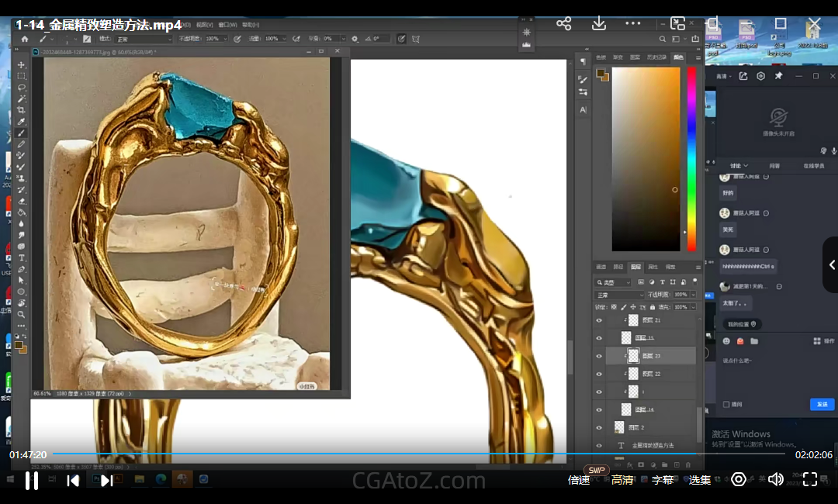The height and width of the screenshot is (504, 838).
Task: Click the Brush tool in the toolbar
Action: point(22,133)
